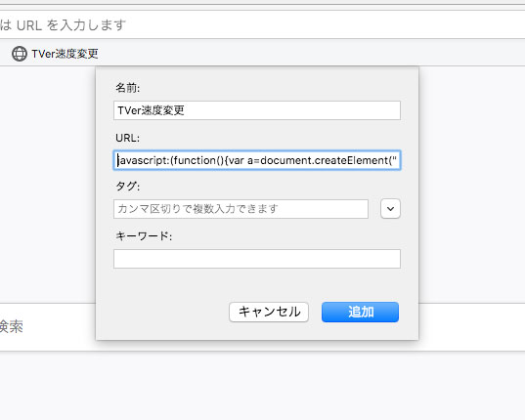Expand the tag selector chevron dropdown
525x420 pixels.
[390, 209]
